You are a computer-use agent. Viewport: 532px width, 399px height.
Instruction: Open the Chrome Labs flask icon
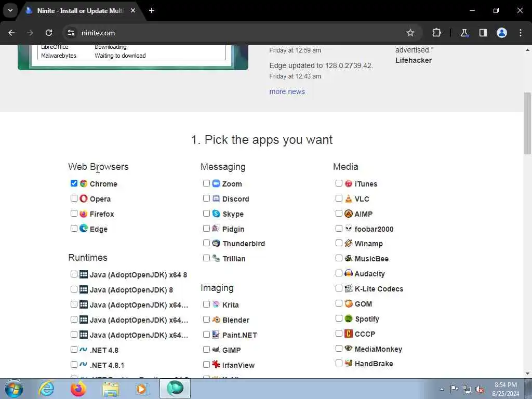[464, 33]
